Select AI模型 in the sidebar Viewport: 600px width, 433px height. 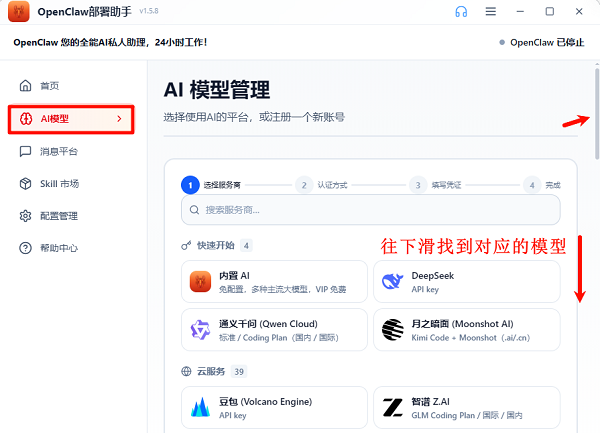point(71,119)
